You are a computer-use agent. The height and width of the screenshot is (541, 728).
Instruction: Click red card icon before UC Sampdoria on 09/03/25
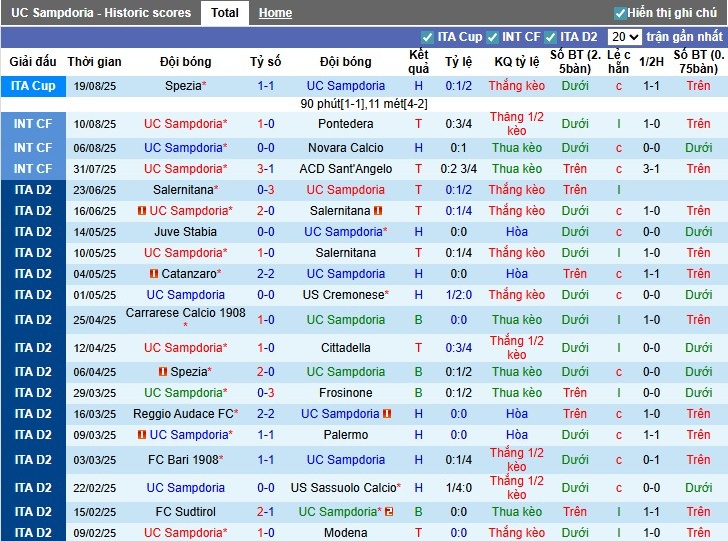tap(142, 435)
